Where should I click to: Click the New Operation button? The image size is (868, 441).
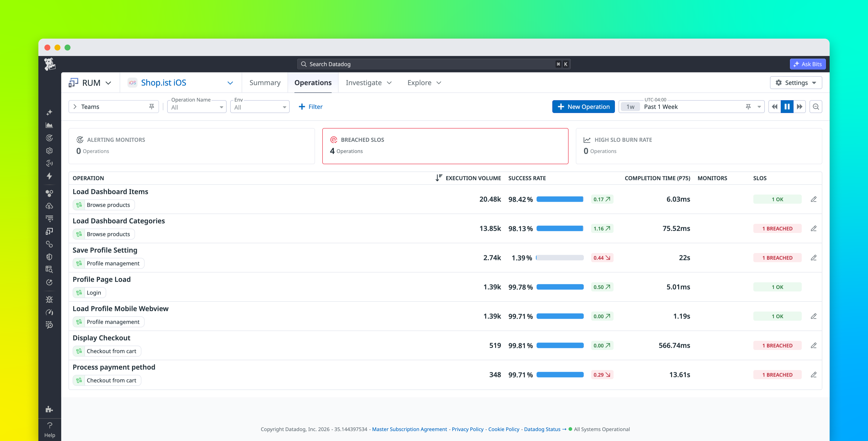[x=583, y=106]
